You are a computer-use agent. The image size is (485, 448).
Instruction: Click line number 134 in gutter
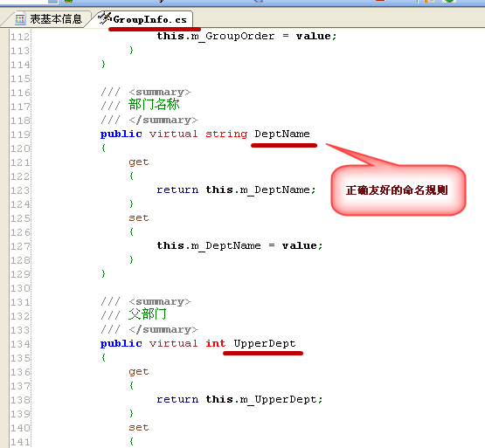(x=20, y=344)
